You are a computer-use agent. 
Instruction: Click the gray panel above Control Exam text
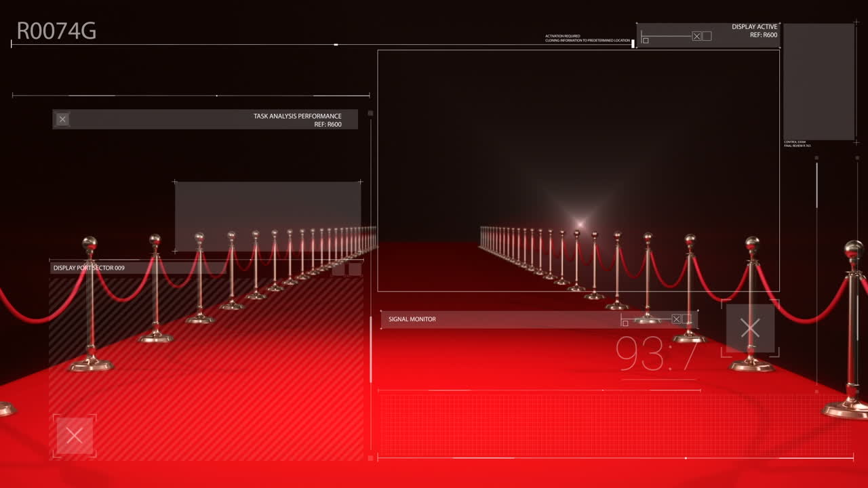coord(818,82)
